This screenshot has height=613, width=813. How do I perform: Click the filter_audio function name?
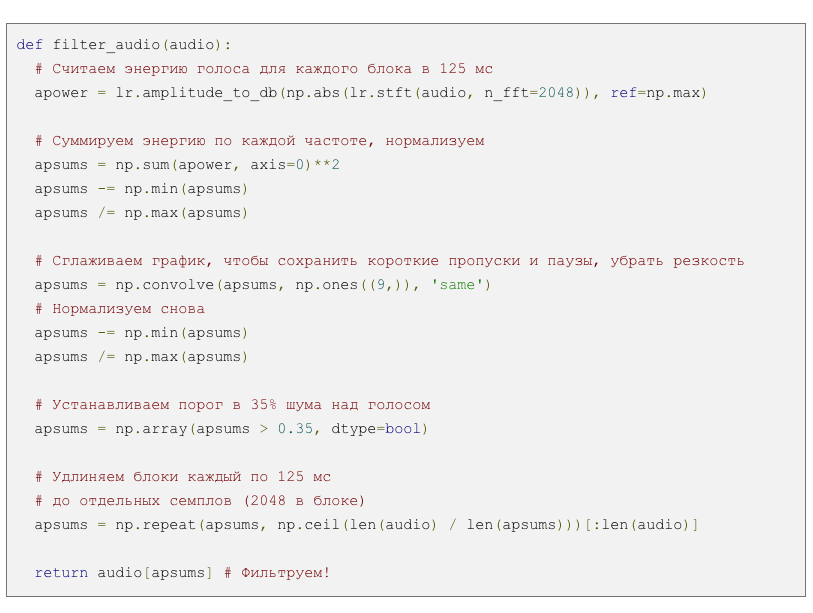107,45
